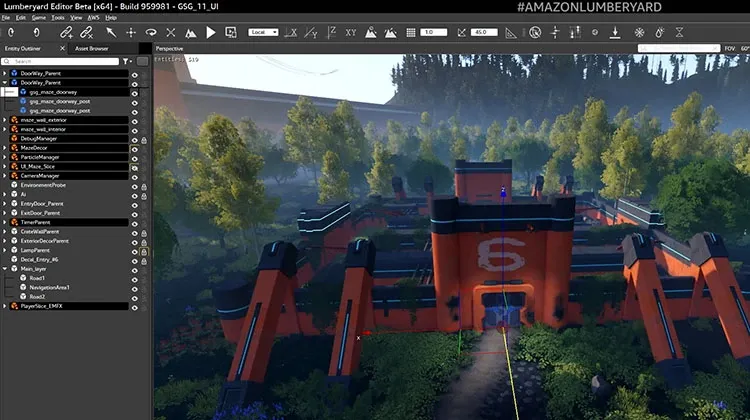Click the small circle toolbar icon
The image size is (750, 420).
coord(595,33)
